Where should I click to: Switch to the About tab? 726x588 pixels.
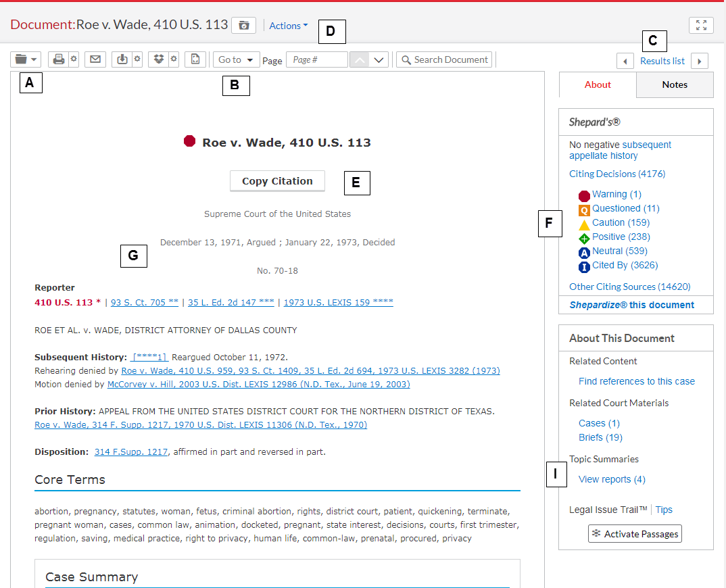(x=598, y=84)
